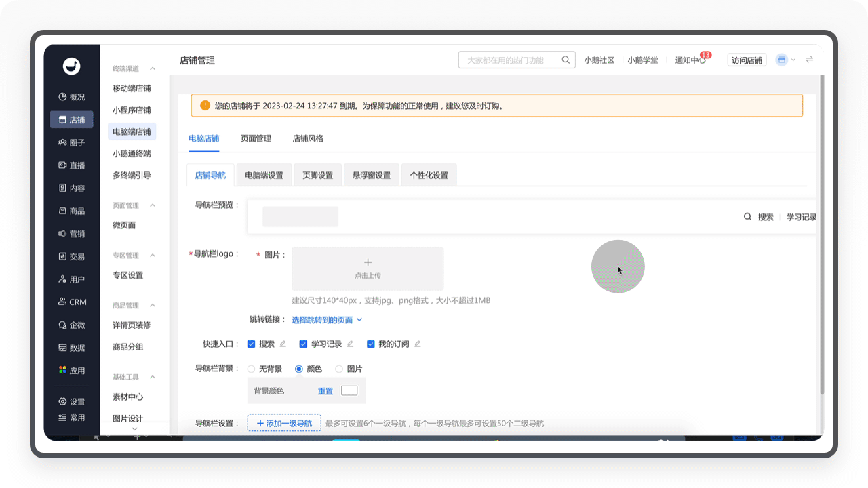Open 企微 in the left sidebar
Image resolution: width=868 pixels, height=488 pixels.
(x=72, y=325)
